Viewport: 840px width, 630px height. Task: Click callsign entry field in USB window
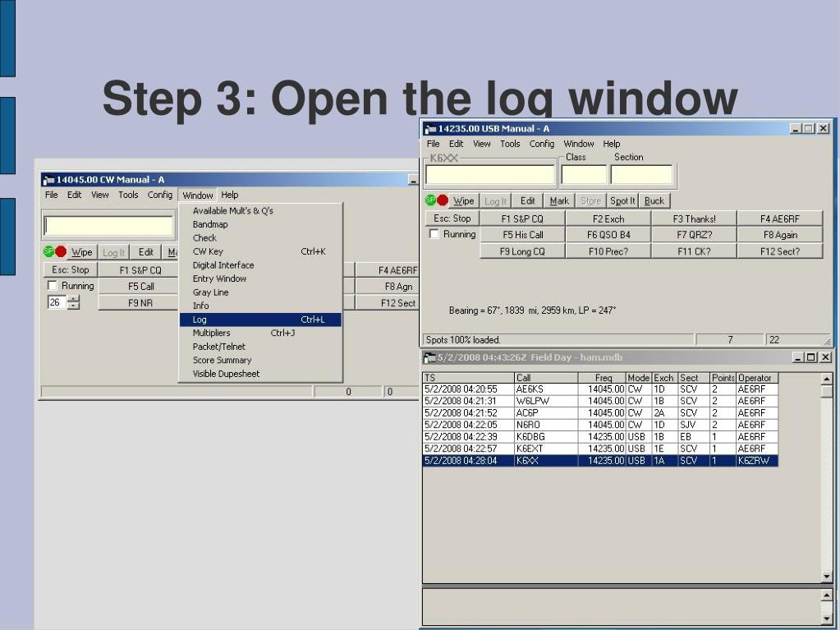pyautogui.click(x=490, y=175)
